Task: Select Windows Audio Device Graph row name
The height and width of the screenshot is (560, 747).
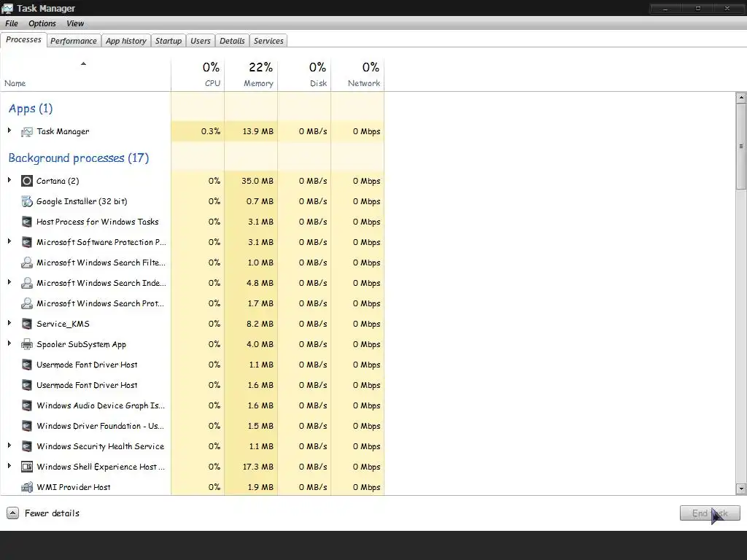Action: click(x=101, y=405)
